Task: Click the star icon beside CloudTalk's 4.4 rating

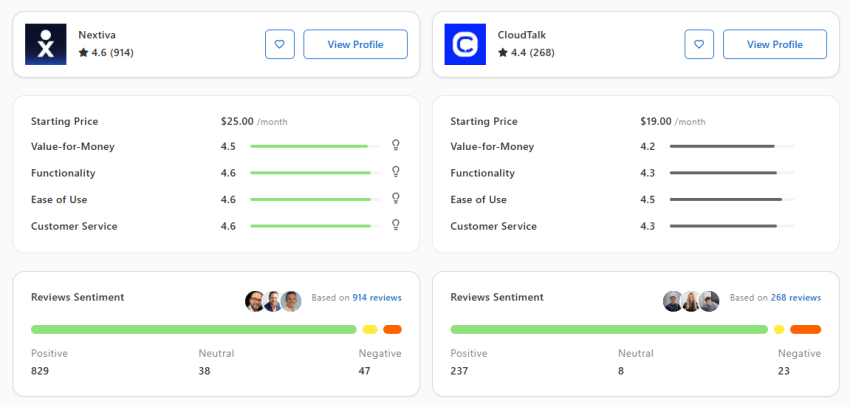Action: [503, 53]
